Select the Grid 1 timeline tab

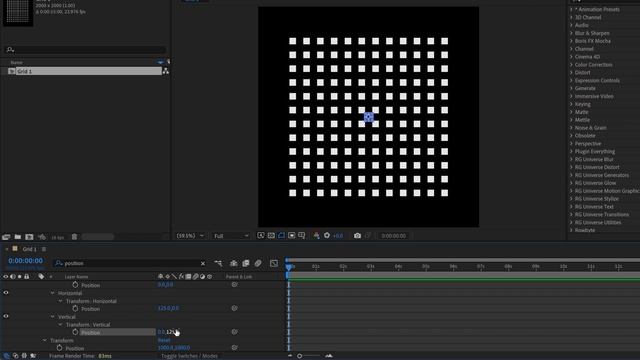click(29, 249)
